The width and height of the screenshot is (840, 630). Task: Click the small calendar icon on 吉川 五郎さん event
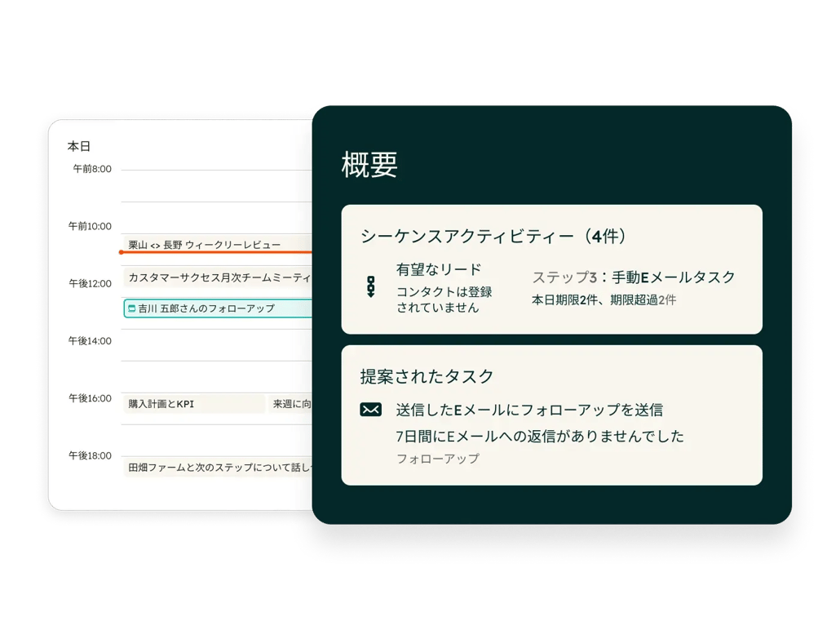(x=132, y=308)
